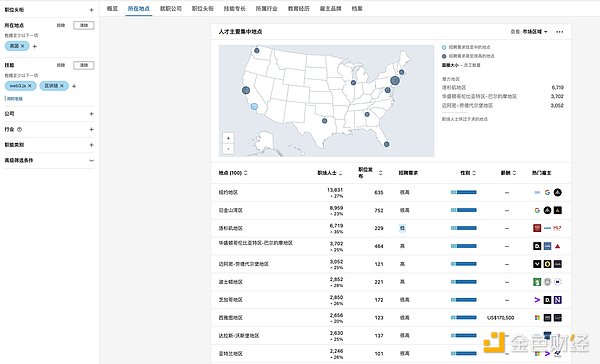Open dark red employer logo in 洛杉矶地区 row

pos(537,228)
